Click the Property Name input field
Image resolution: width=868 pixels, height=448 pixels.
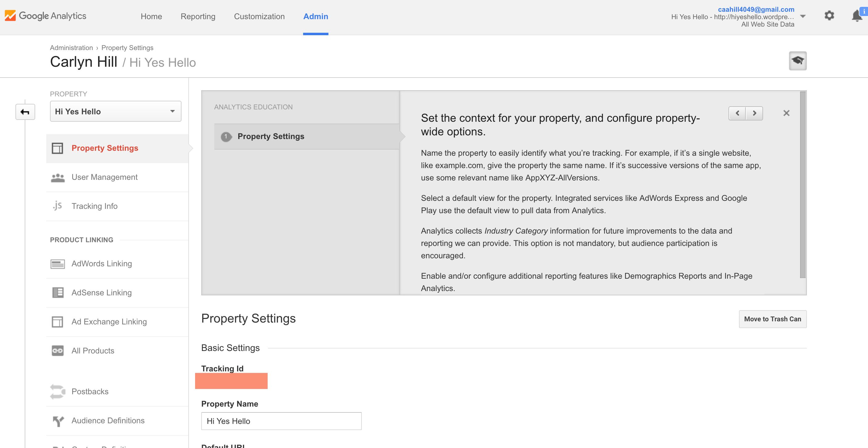(x=281, y=421)
